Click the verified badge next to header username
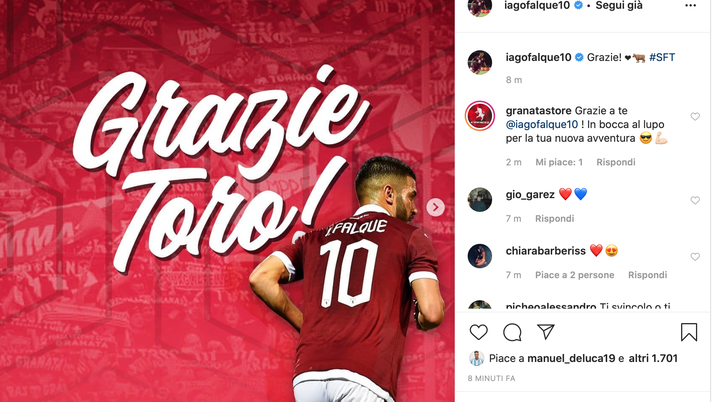The height and width of the screenshot is (402, 712). [578, 5]
